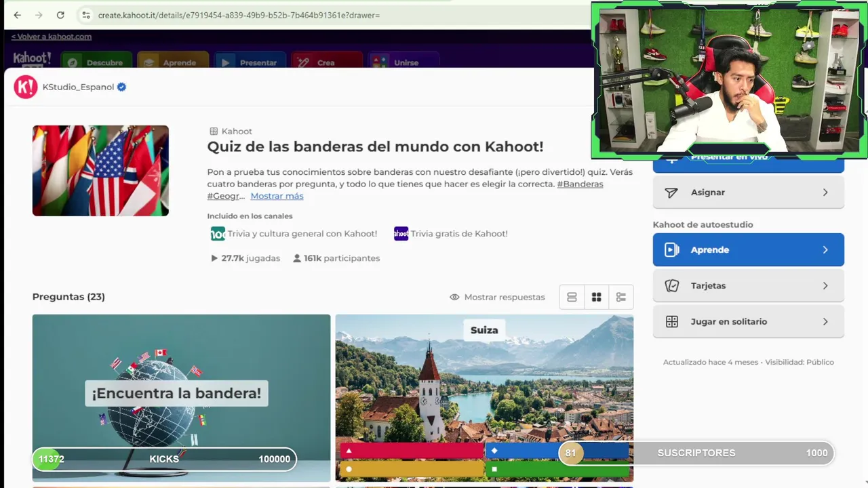
Task: Click the Preguntas (23) heading
Action: click(68, 297)
